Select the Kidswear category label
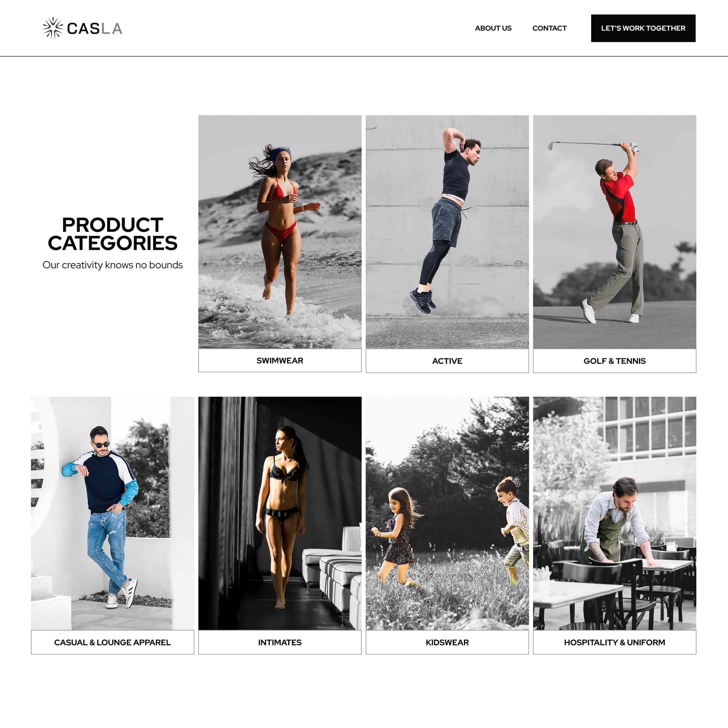728x728 pixels. pyautogui.click(x=447, y=642)
